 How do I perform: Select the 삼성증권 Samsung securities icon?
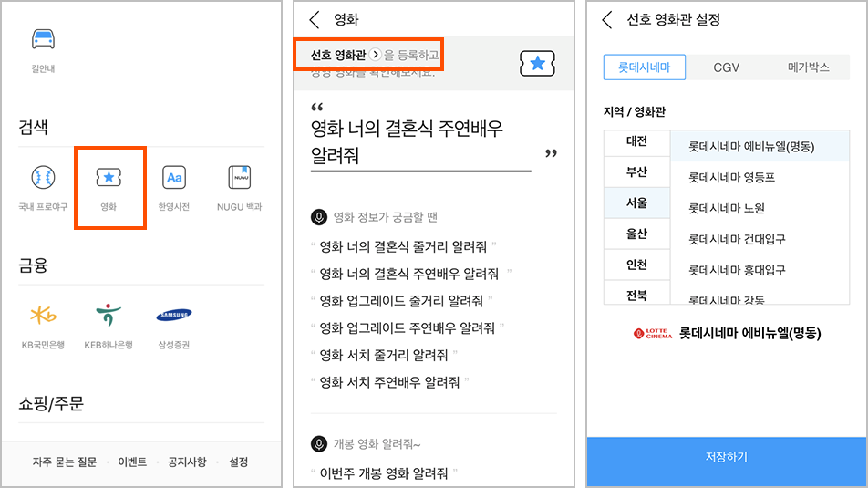coord(174,316)
